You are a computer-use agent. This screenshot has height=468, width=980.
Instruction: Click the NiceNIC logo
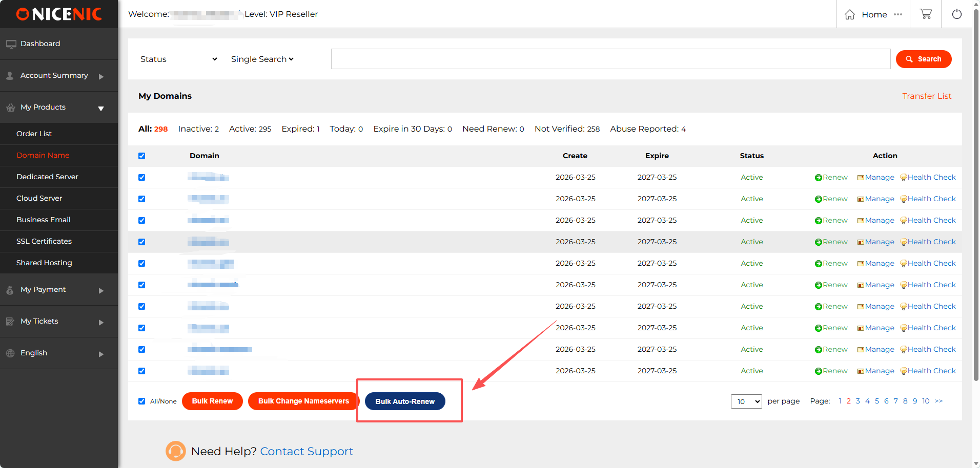pos(59,14)
